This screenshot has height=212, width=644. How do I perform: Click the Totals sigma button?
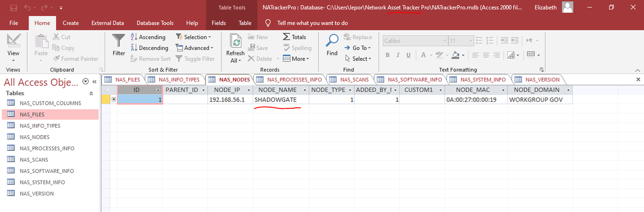[294, 37]
